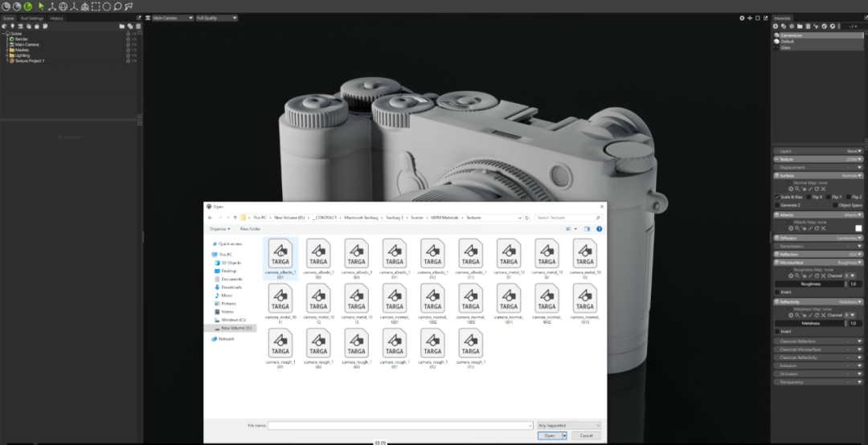Toggle Invert under Roughness
Screen dimensions: 868x445
point(778,292)
